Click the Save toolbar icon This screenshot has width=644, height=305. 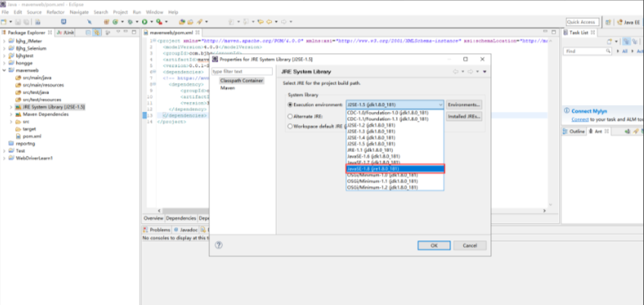pyautogui.click(x=18, y=22)
